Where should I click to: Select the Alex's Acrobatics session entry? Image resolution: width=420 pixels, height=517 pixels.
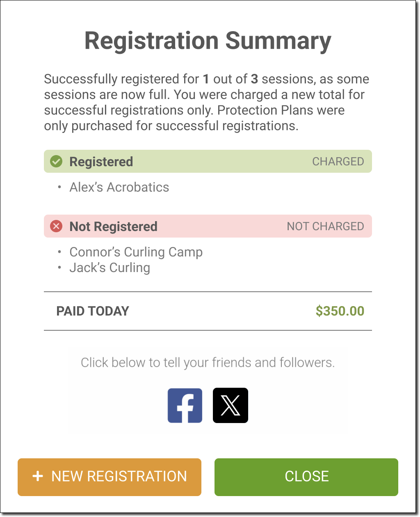tap(119, 188)
